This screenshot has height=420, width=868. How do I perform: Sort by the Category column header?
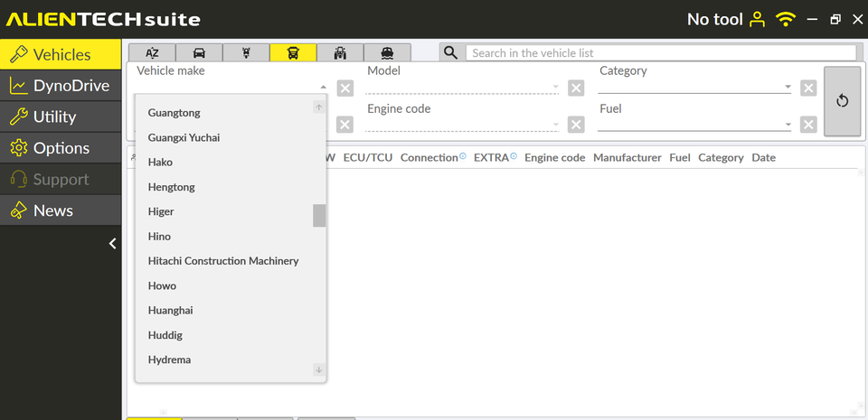pos(721,157)
